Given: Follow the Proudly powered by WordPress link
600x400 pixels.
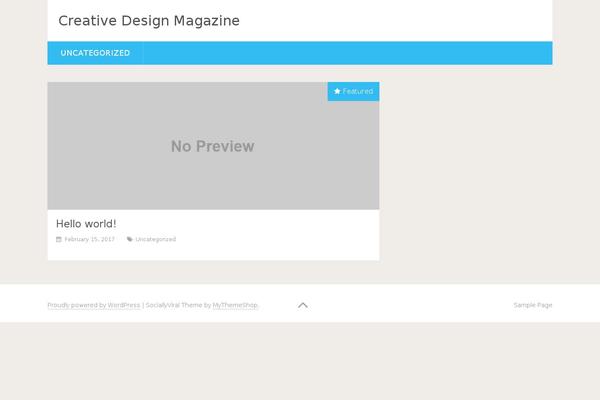Looking at the screenshot, I should pyautogui.click(x=94, y=305).
